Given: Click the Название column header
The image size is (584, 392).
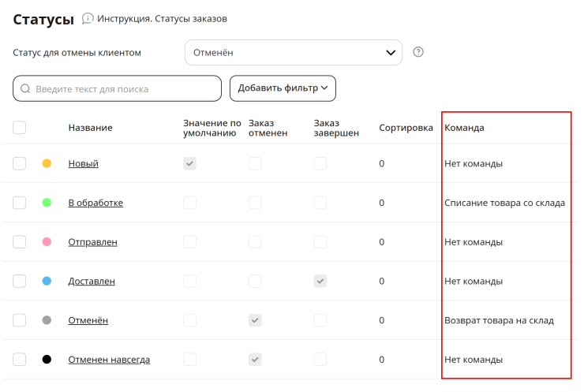Looking at the screenshot, I should [91, 128].
